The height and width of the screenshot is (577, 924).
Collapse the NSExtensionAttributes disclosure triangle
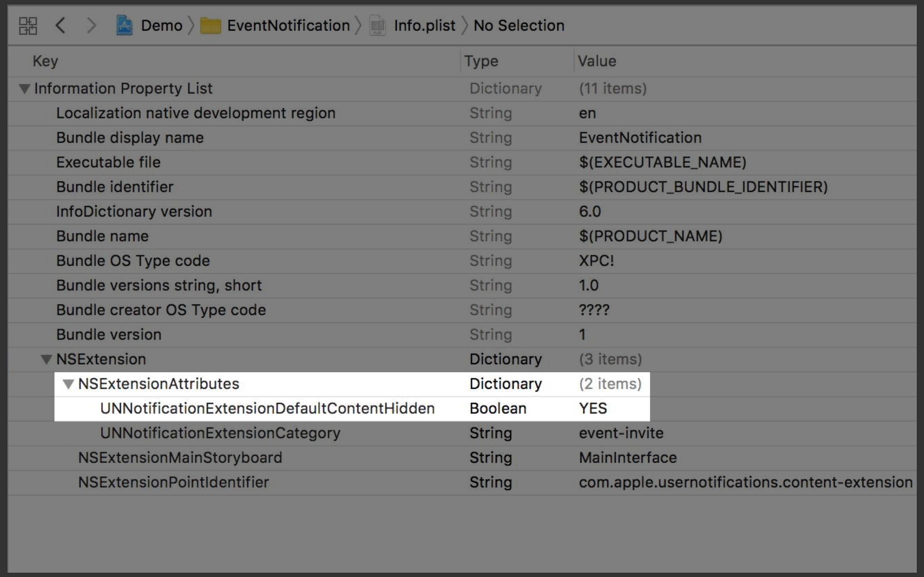coord(68,384)
